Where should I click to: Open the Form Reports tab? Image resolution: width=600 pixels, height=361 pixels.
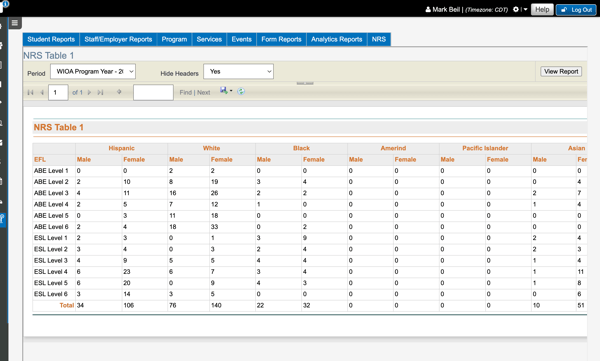point(281,39)
